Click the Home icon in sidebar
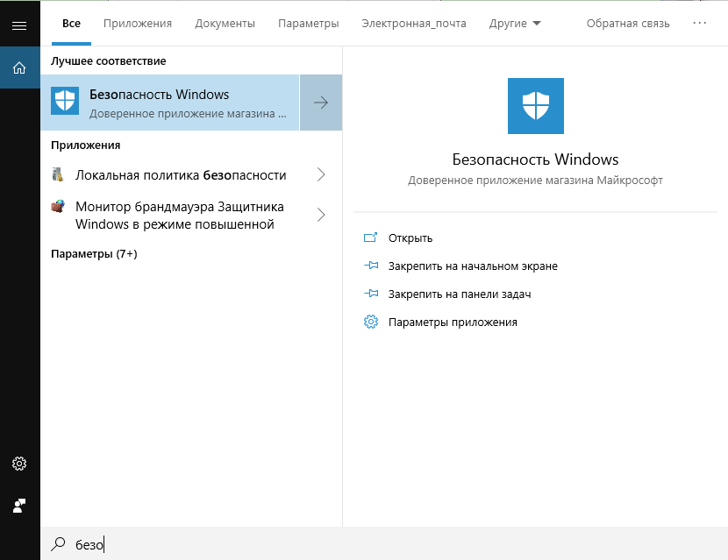 (x=19, y=67)
